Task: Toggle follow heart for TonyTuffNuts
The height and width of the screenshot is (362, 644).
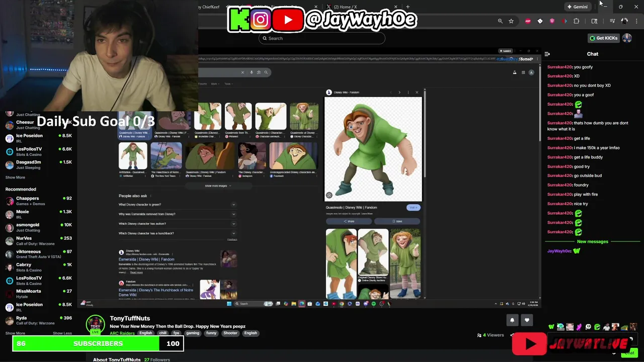Action: click(x=527, y=320)
